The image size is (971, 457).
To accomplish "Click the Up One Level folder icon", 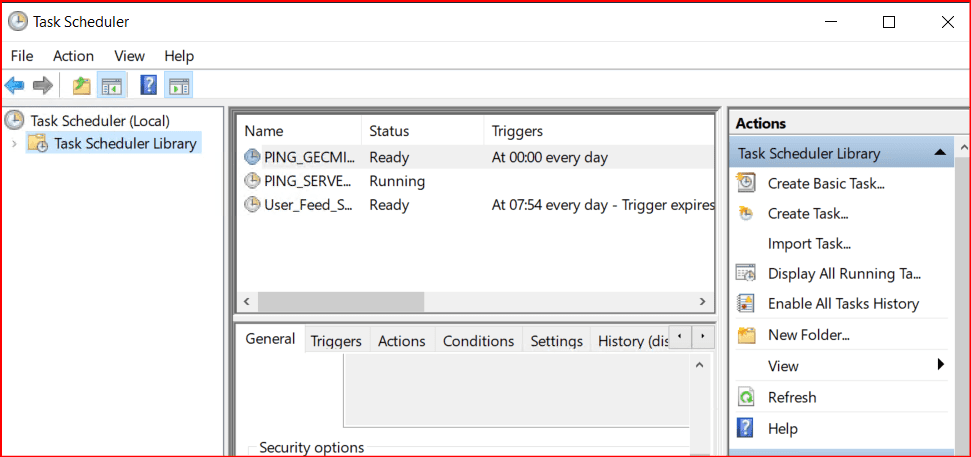I will click(82, 86).
